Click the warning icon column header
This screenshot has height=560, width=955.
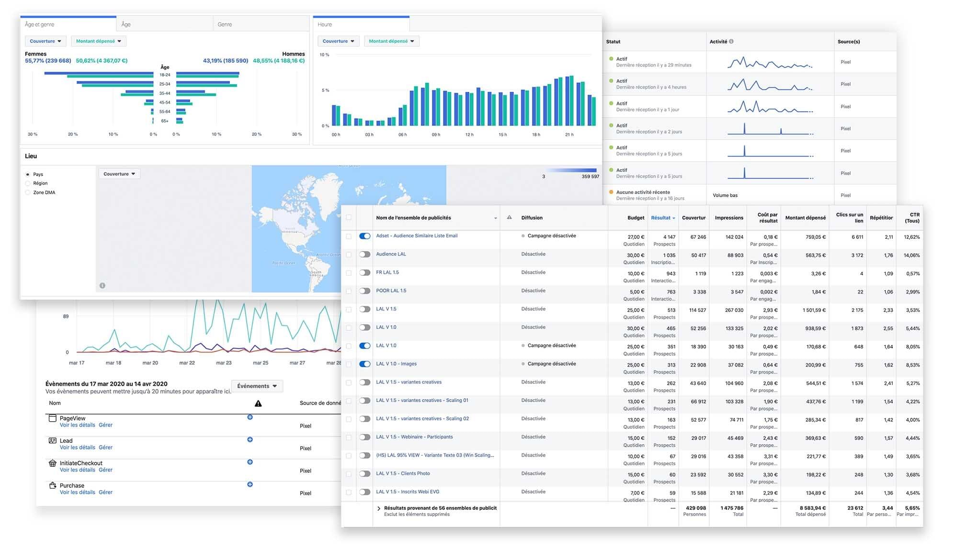pyautogui.click(x=509, y=217)
